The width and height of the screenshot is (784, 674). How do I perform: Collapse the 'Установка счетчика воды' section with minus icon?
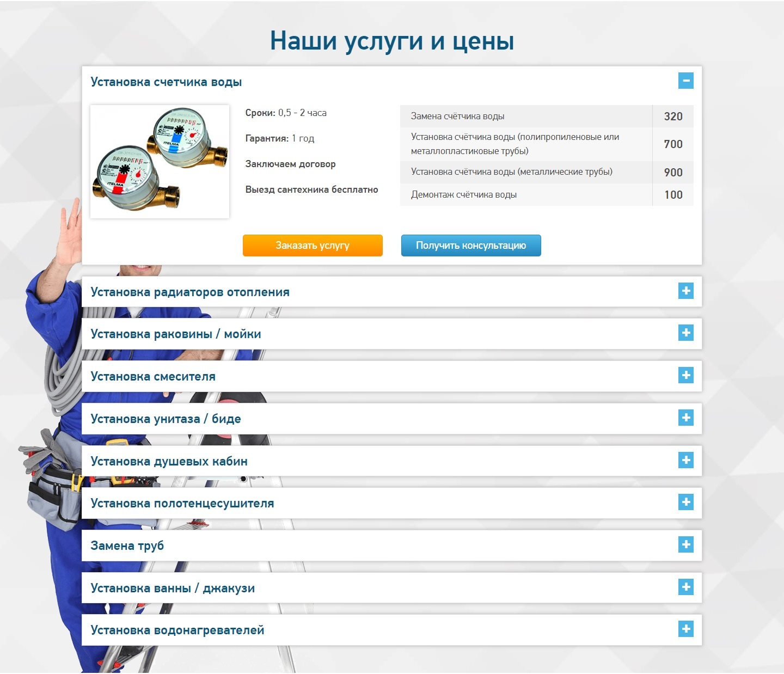coord(686,81)
